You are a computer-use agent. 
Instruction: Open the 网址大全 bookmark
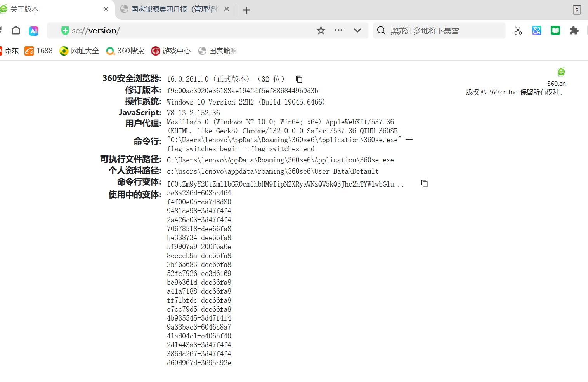pyautogui.click(x=80, y=51)
